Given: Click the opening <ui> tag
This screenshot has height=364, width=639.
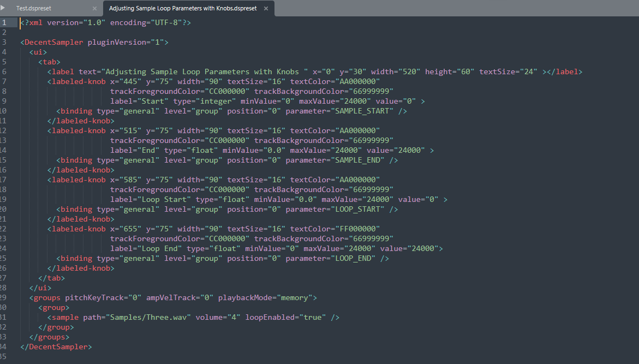Looking at the screenshot, I should coord(38,52).
